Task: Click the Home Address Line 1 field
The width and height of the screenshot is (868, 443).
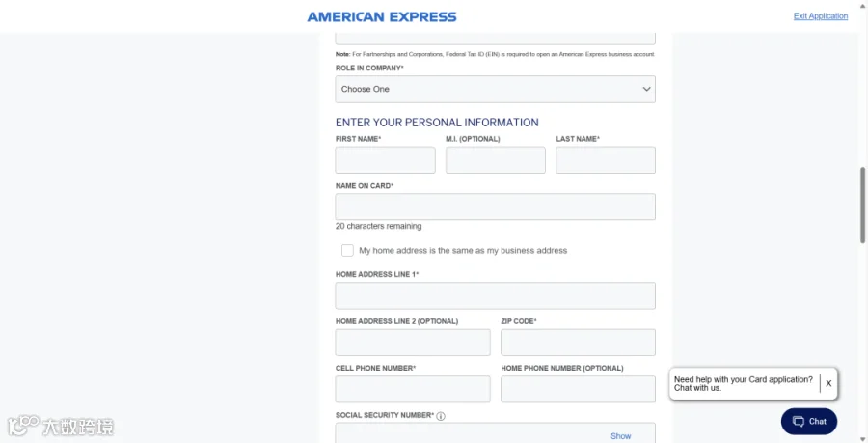Action: (x=495, y=295)
